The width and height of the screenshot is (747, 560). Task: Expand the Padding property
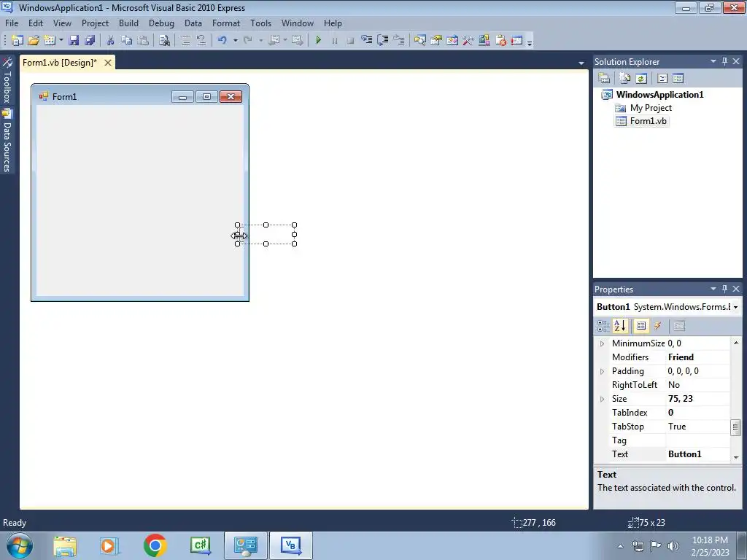click(x=602, y=371)
